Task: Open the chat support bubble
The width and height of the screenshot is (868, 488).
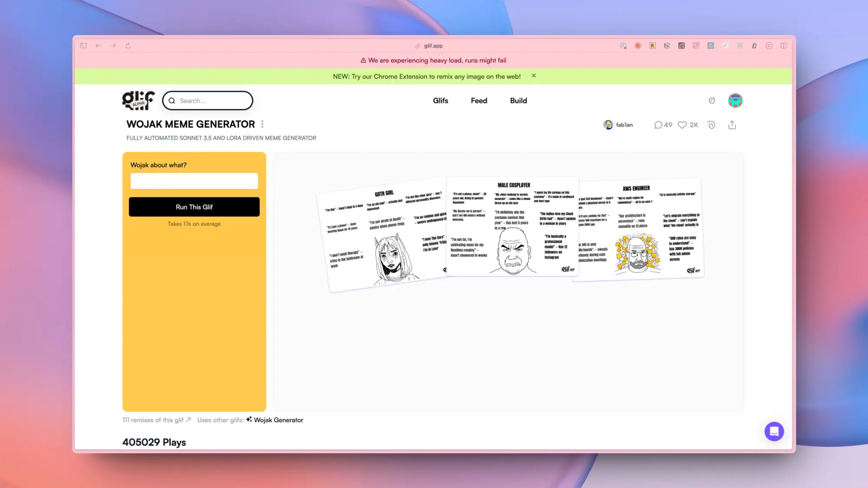Action: point(774,431)
